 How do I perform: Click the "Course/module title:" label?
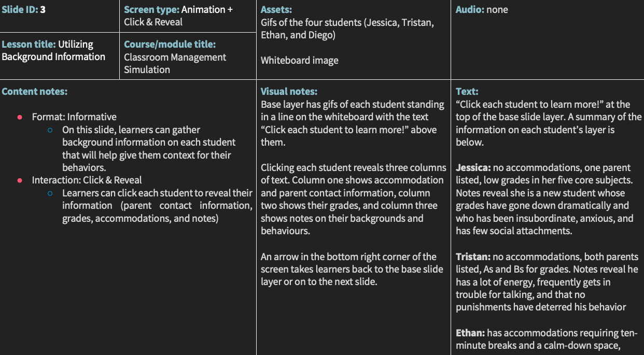click(x=170, y=45)
